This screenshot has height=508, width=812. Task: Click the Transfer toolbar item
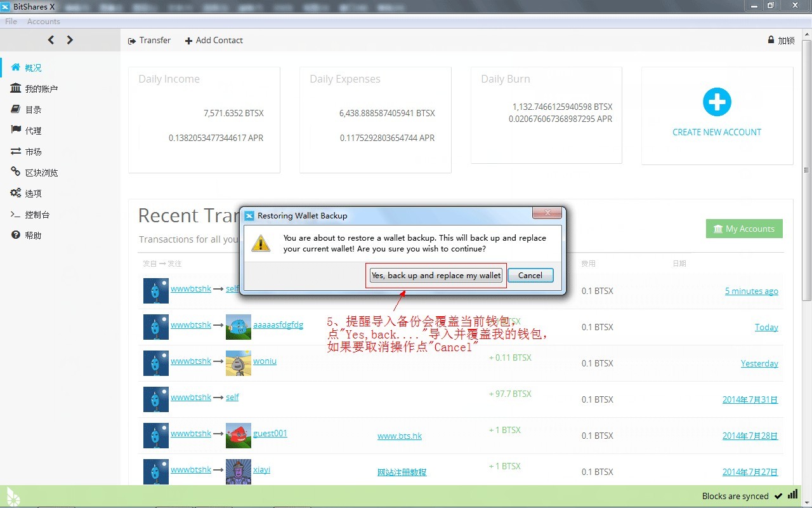(x=149, y=40)
